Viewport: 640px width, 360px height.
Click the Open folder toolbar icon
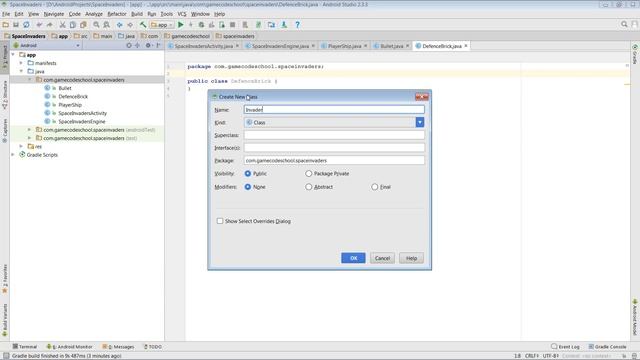[6, 25]
